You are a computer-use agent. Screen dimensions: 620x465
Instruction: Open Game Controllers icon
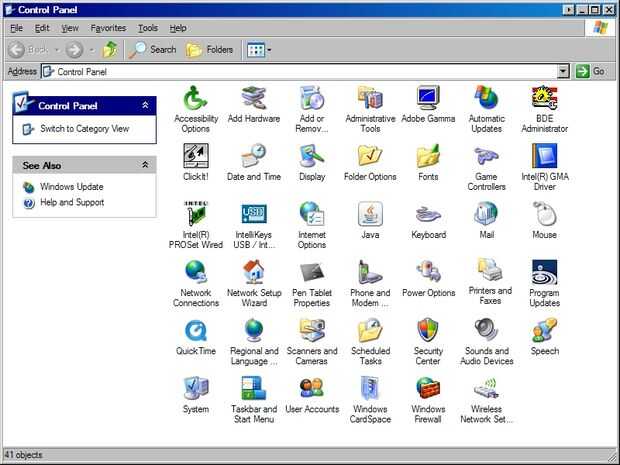[486, 156]
